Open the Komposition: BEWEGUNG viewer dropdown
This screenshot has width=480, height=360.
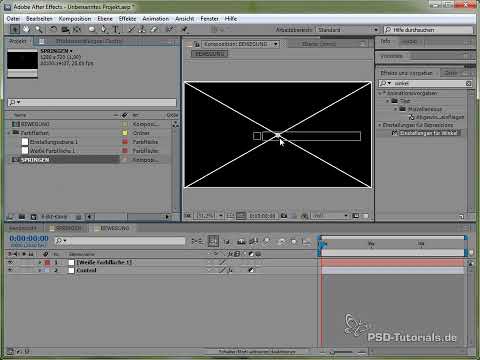pos(276,44)
